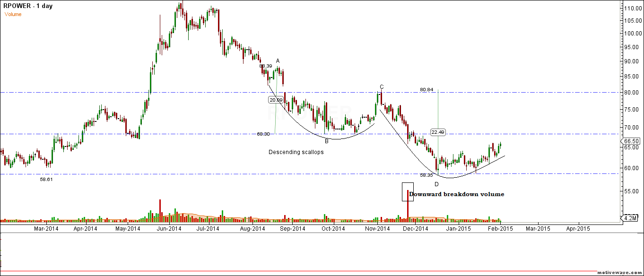Click the 4.2M volume axis label
644x276 pixels.
[629, 218]
